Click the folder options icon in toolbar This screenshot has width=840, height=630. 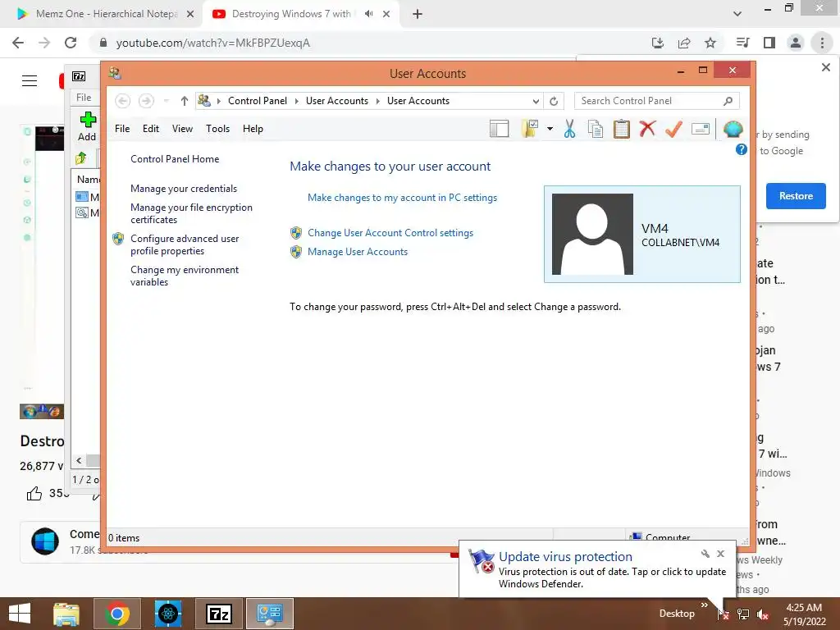(530, 129)
